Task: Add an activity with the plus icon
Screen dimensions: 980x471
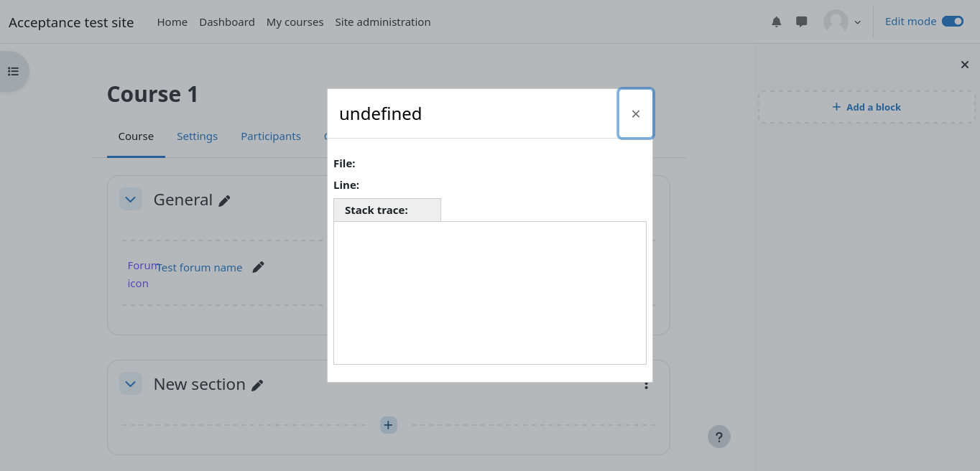Action: tap(388, 425)
